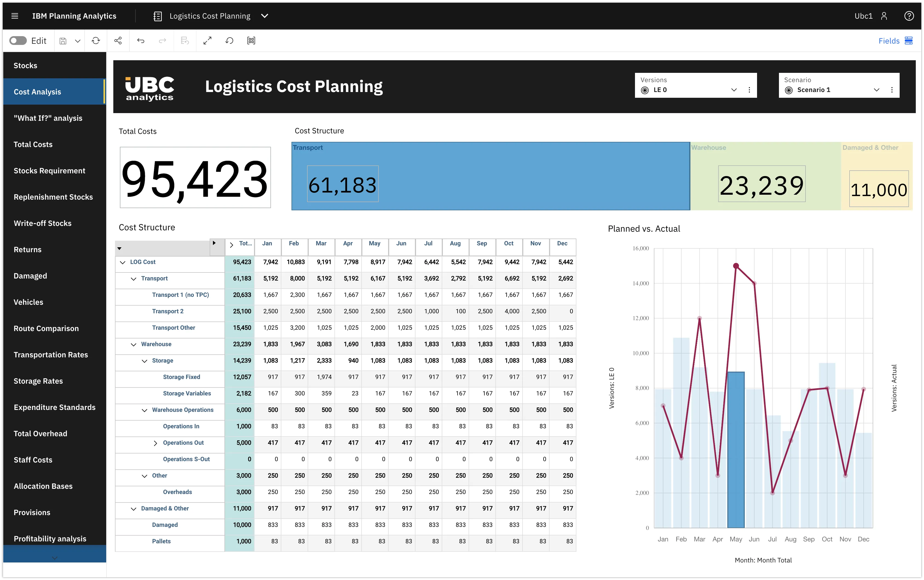Switch to the Staff Costs sidebar tab
The image size is (924, 580).
(33, 460)
